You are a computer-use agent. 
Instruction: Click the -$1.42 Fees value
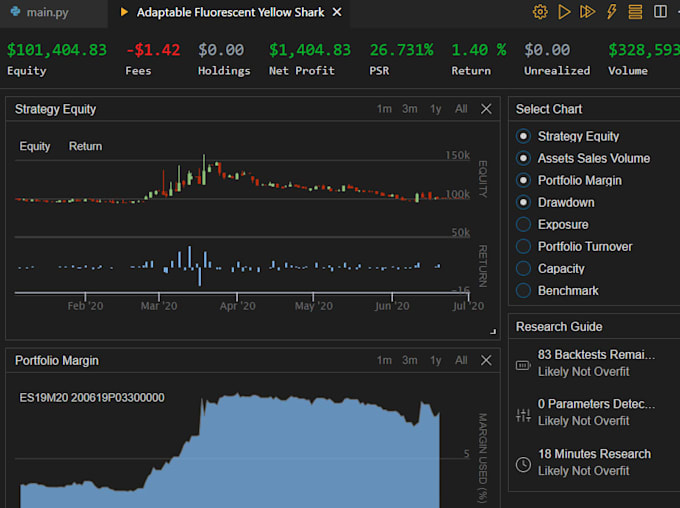coord(153,50)
